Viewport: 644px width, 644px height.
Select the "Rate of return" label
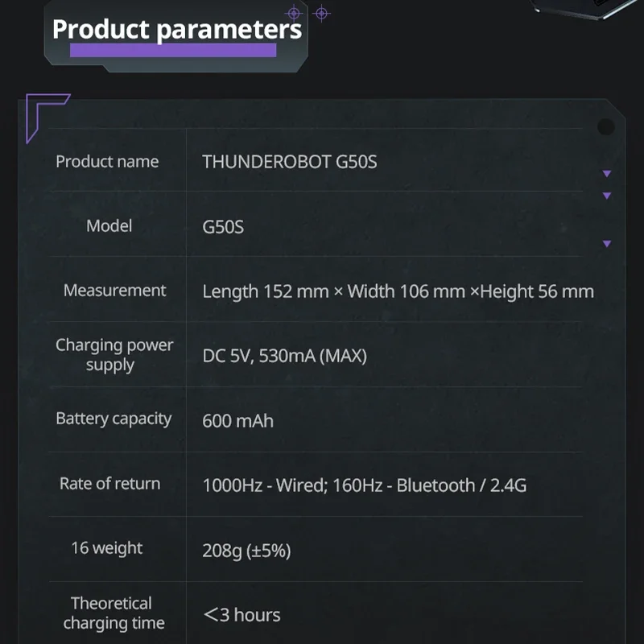109,484
